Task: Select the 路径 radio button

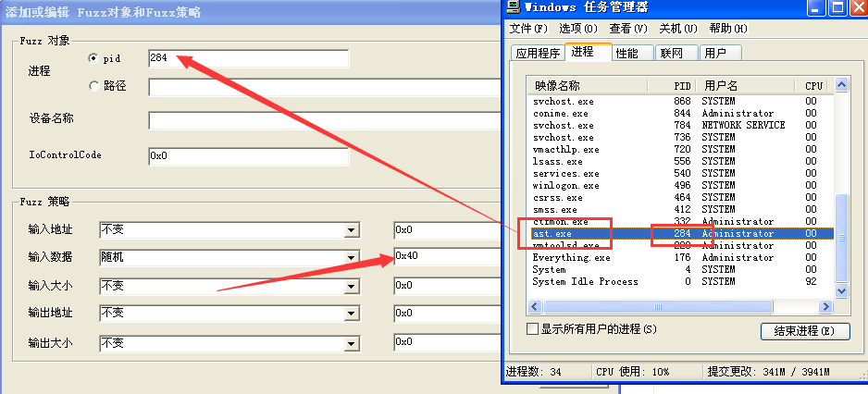Action: click(93, 86)
